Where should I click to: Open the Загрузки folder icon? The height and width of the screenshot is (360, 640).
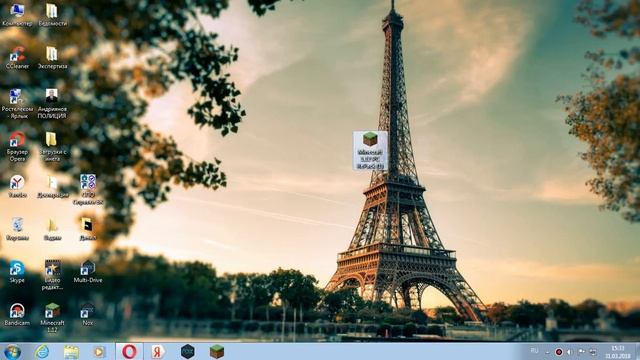click(x=52, y=147)
